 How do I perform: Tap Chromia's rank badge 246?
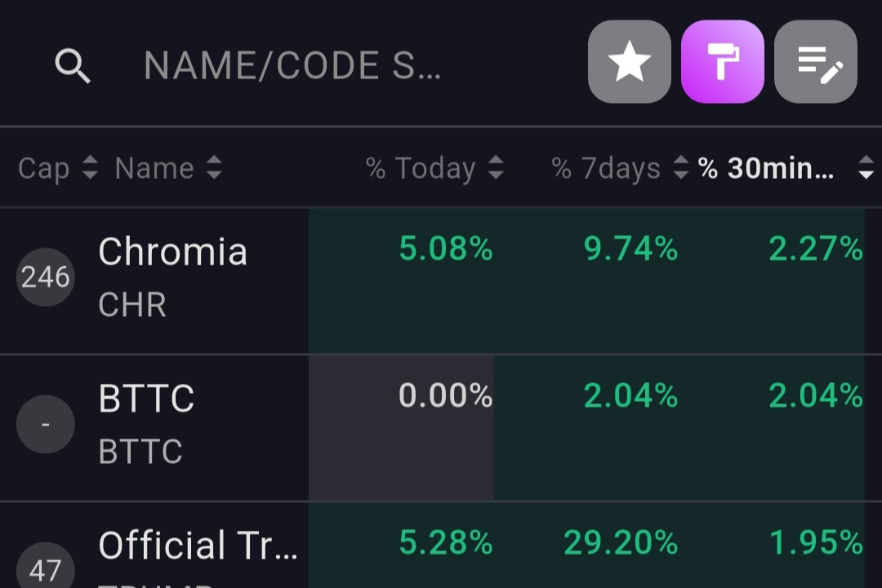coord(45,277)
